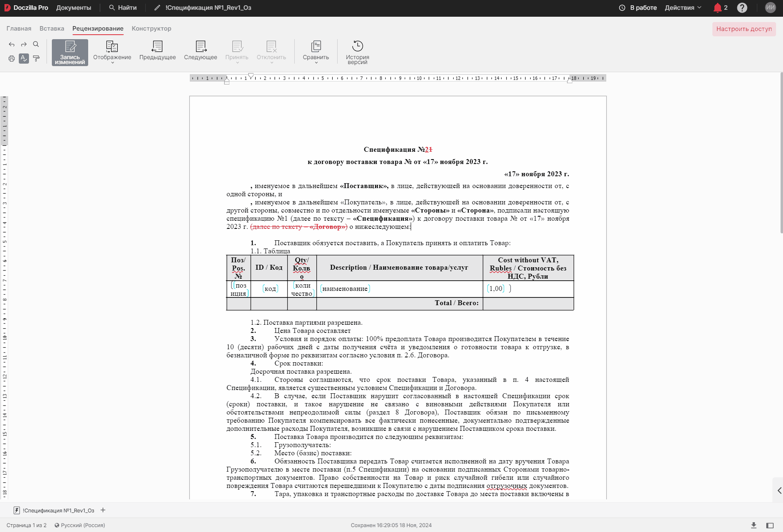The height and width of the screenshot is (532, 783).
Task: Toggle the spell check icon
Action: [x=24, y=58]
